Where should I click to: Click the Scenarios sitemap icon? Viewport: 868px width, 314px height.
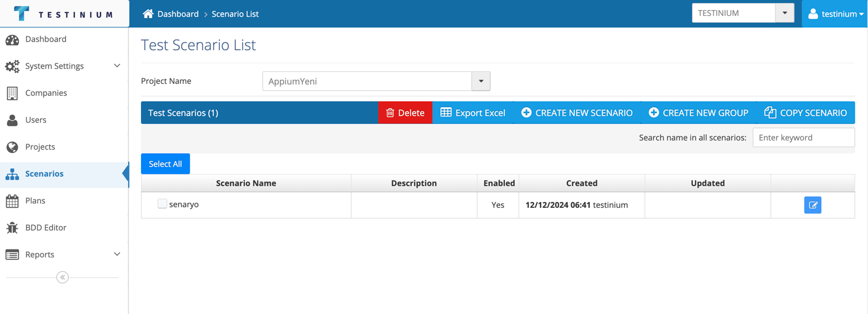point(12,174)
